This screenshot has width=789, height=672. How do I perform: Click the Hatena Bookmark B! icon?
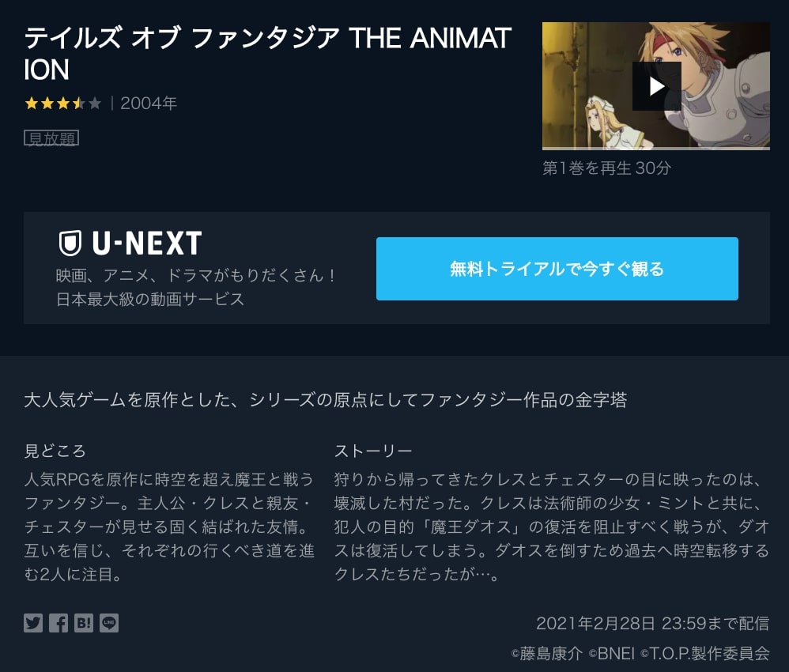pyautogui.click(x=84, y=623)
